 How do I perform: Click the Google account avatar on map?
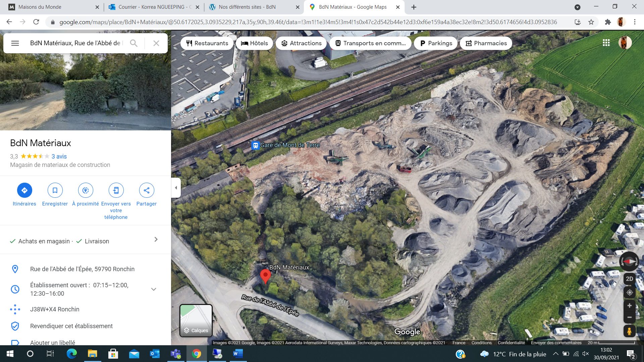click(x=625, y=43)
